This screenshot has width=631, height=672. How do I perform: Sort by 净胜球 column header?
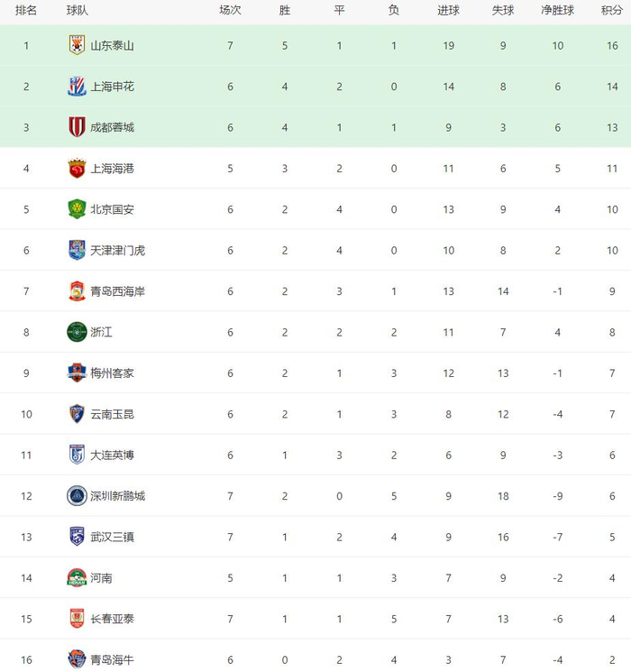point(558,11)
